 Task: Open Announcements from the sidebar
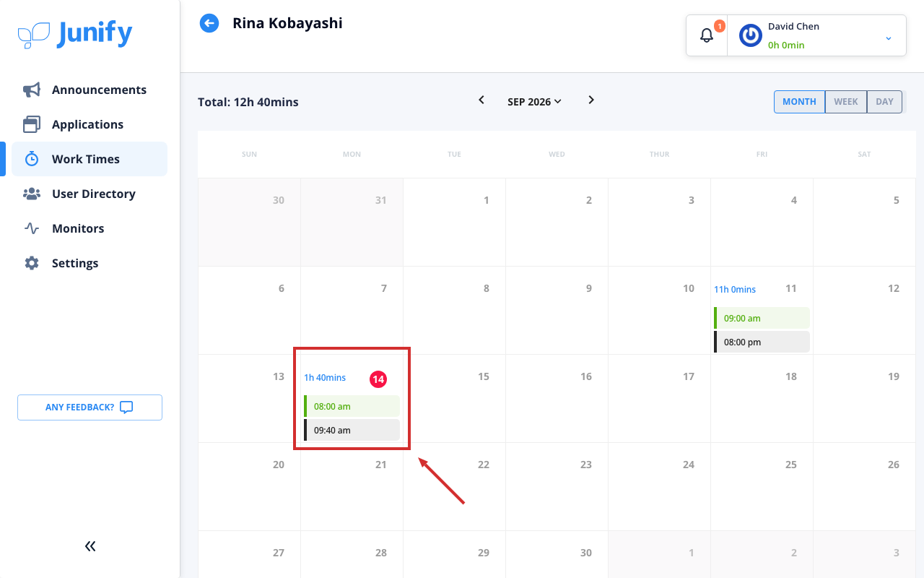pyautogui.click(x=90, y=90)
